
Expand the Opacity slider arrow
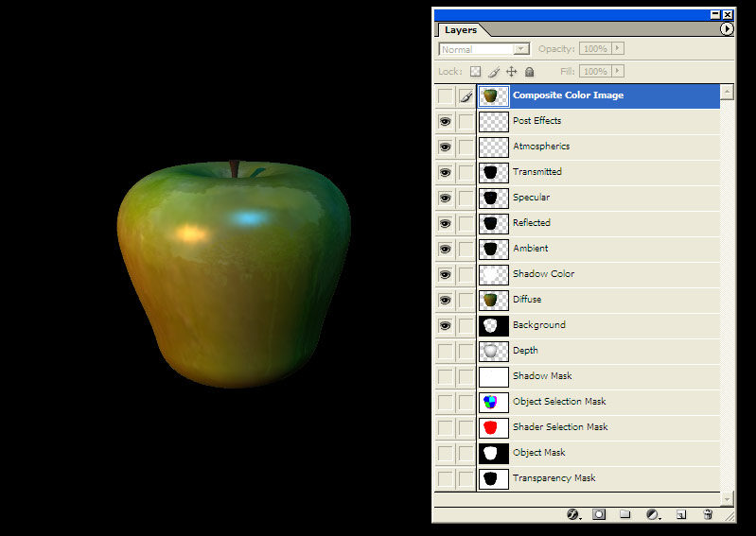[x=618, y=48]
